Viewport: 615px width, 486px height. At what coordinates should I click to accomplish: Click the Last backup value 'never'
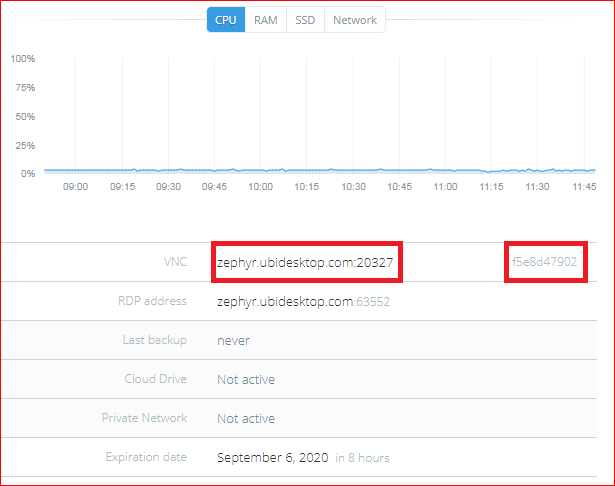tap(233, 341)
